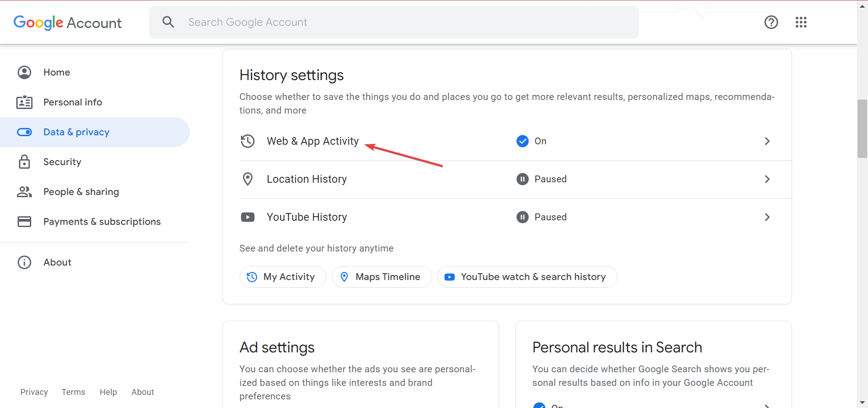The height and width of the screenshot is (408, 868).
Task: Focus the Search Google Account field
Action: pos(394,22)
